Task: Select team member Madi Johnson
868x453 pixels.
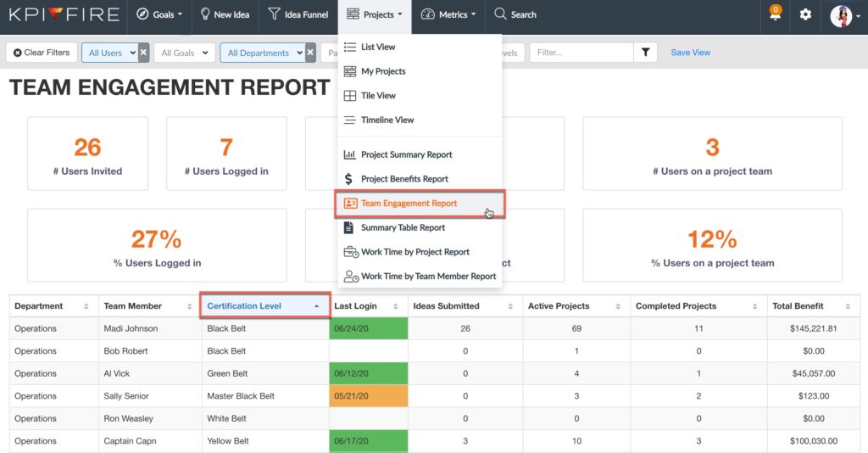Action: coord(131,328)
